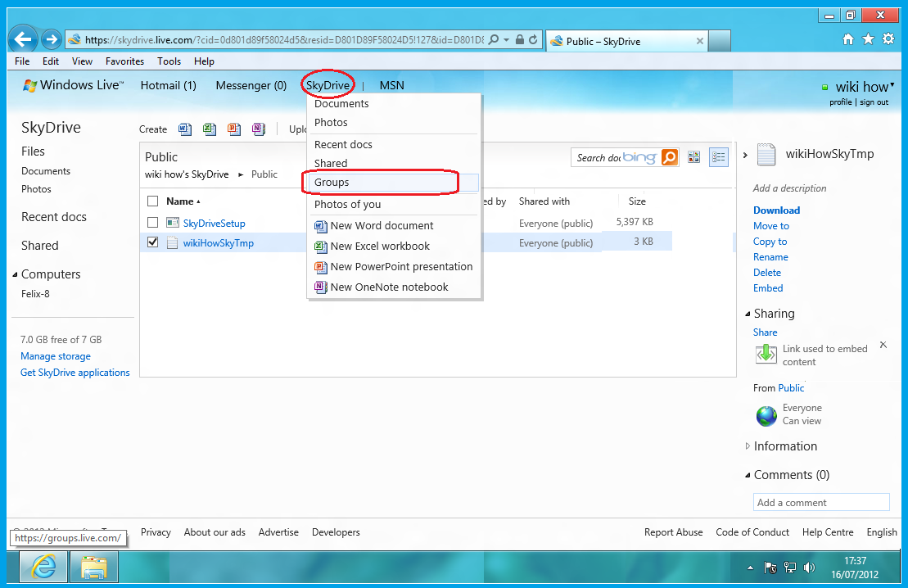Collapse the details pane with the chevron

click(745, 156)
